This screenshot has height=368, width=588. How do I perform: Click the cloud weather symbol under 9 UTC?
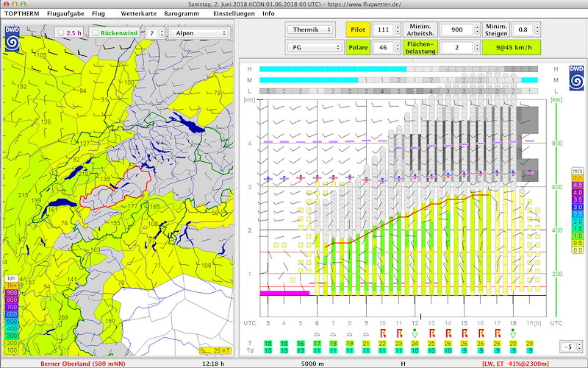[x=366, y=334]
